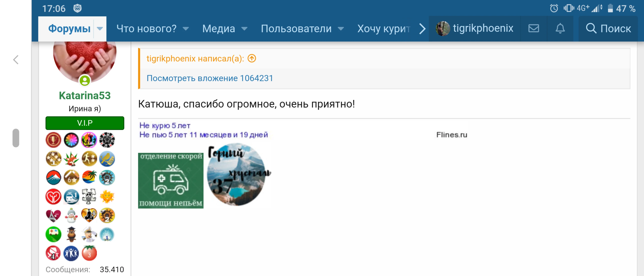Viewport: 644px width, 276px height.
Task: Click the fox badge in the awards grid
Action: pos(71,159)
